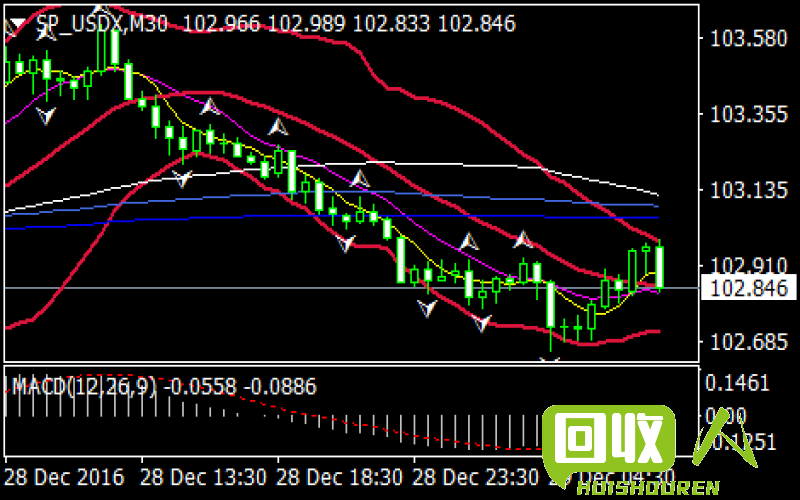Click the small white triangle beside SP_USDX
The image size is (800, 500).
[x=18, y=23]
